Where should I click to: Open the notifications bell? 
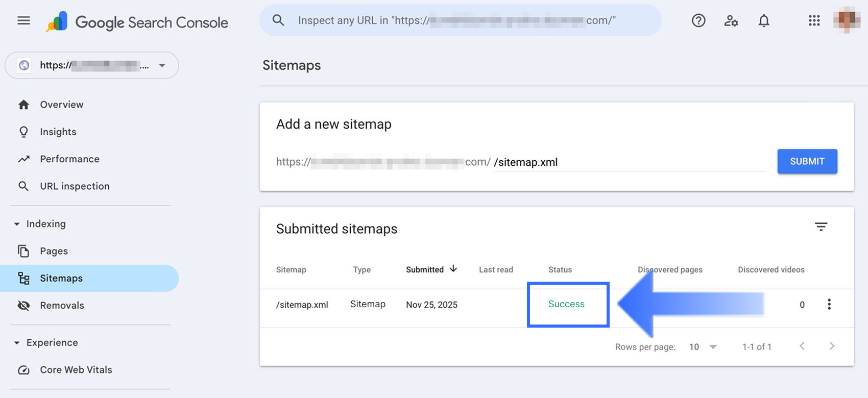click(x=763, y=21)
